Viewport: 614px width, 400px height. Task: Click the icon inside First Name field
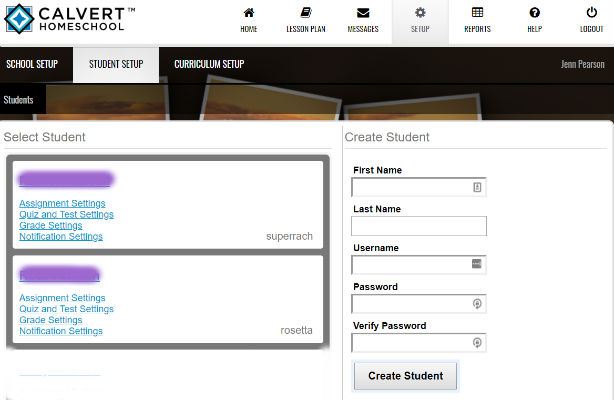[x=477, y=187]
